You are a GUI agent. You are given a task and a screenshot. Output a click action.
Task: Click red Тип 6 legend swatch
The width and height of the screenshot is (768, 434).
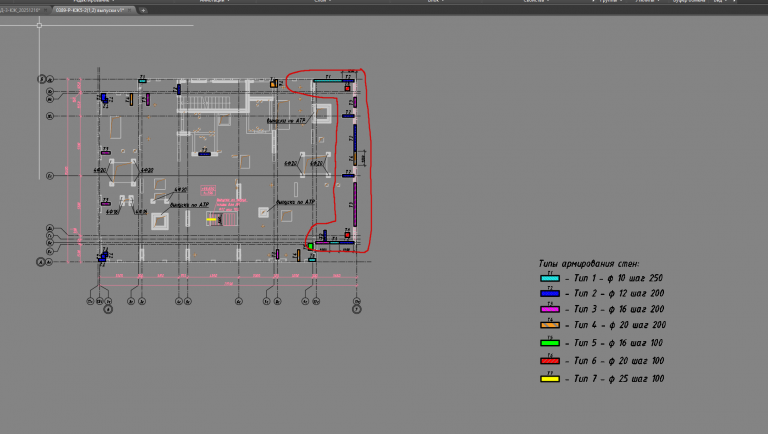point(549,361)
